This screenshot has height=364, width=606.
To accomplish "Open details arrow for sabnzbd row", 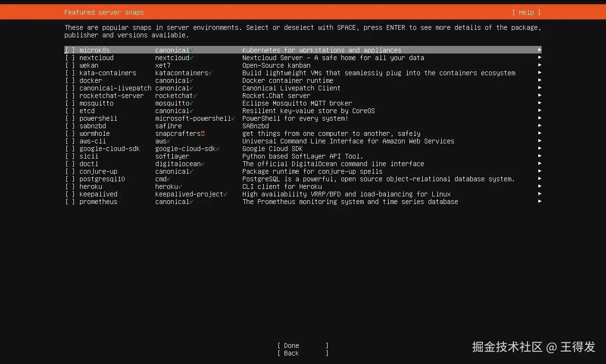I will 540,125.
